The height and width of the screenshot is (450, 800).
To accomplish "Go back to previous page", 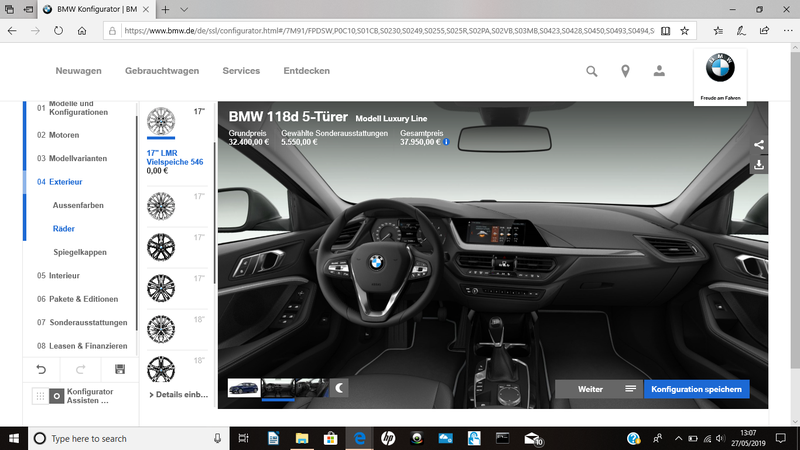I will coord(12,31).
